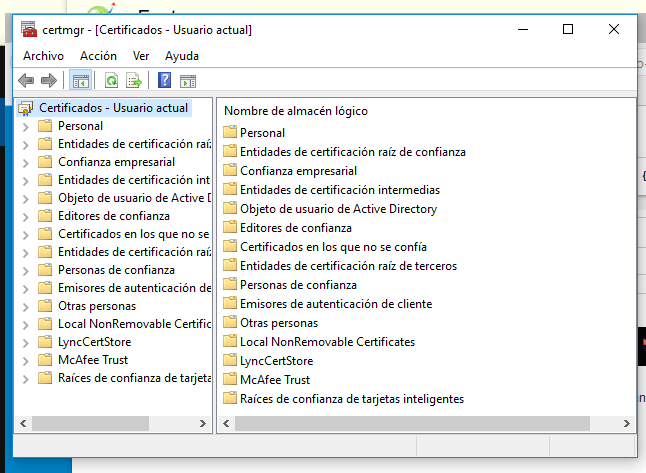
Task: Open Help with the question mark icon
Action: (x=164, y=81)
